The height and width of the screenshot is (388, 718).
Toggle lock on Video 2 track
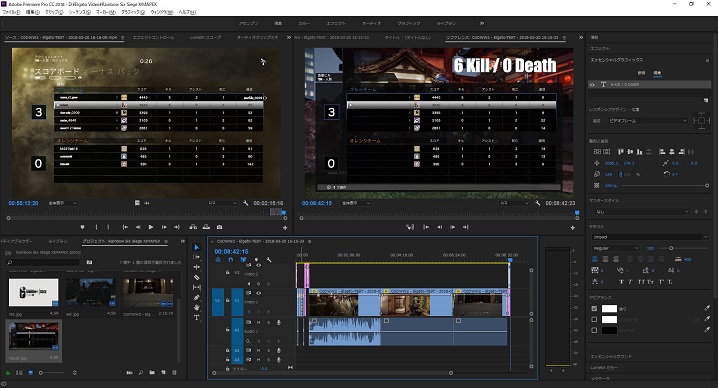point(228,272)
